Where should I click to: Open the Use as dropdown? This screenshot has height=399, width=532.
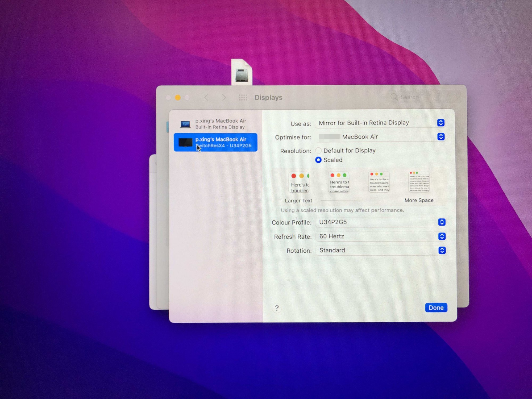[380, 123]
